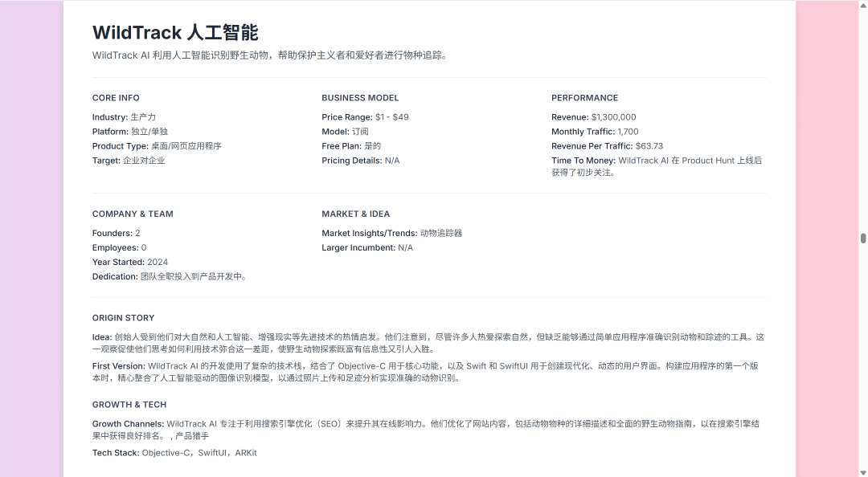Image resolution: width=868 pixels, height=477 pixels.
Task: Click the 'BUSINESS MODEL' section header
Action: (360, 98)
